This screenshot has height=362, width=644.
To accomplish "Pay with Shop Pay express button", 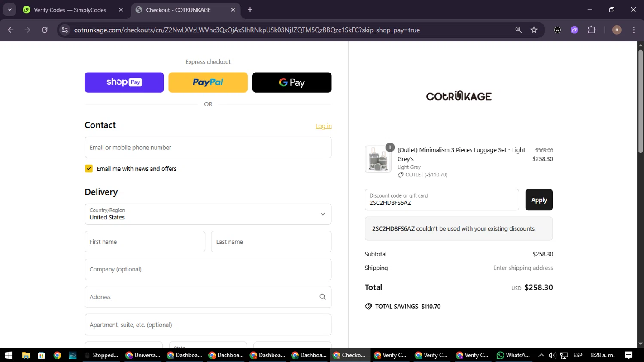I will point(124,82).
